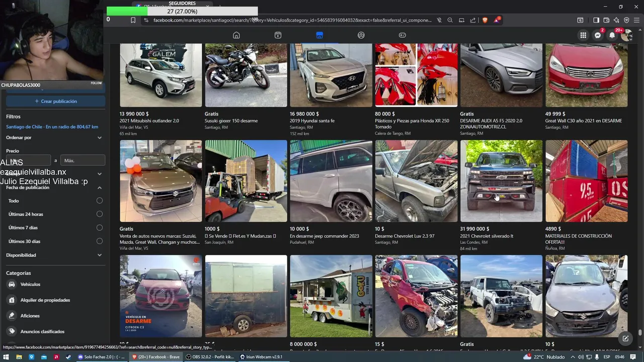This screenshot has height=362, width=644.
Task: Switch to Solo Fachas 2.0 Discord taskbar window
Action: [101, 357]
